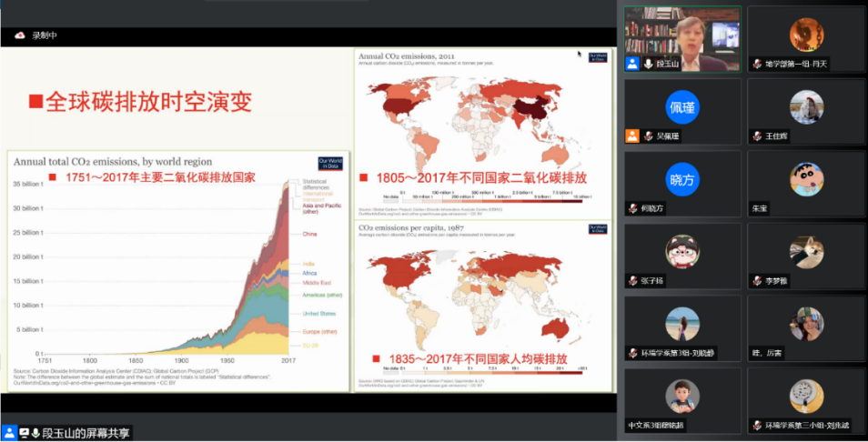Click the orange co-host icon for 吴佩瑾
868x442 pixels.
tap(631, 136)
